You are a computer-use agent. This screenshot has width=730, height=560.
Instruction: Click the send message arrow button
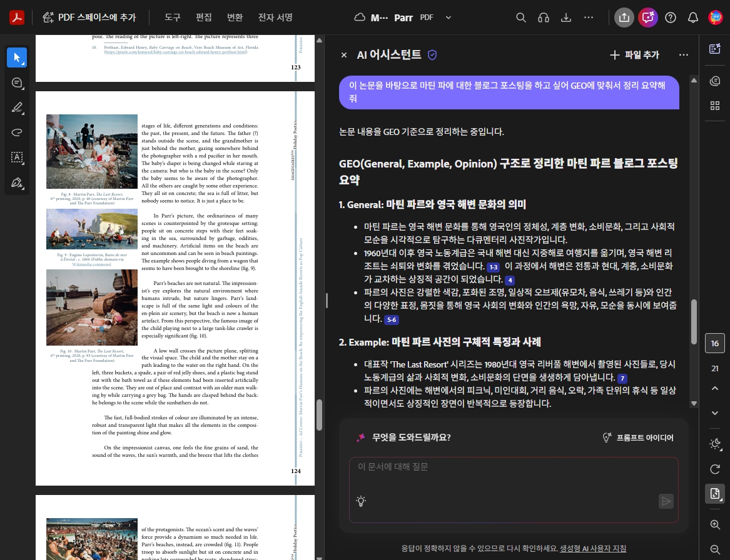coord(666,501)
